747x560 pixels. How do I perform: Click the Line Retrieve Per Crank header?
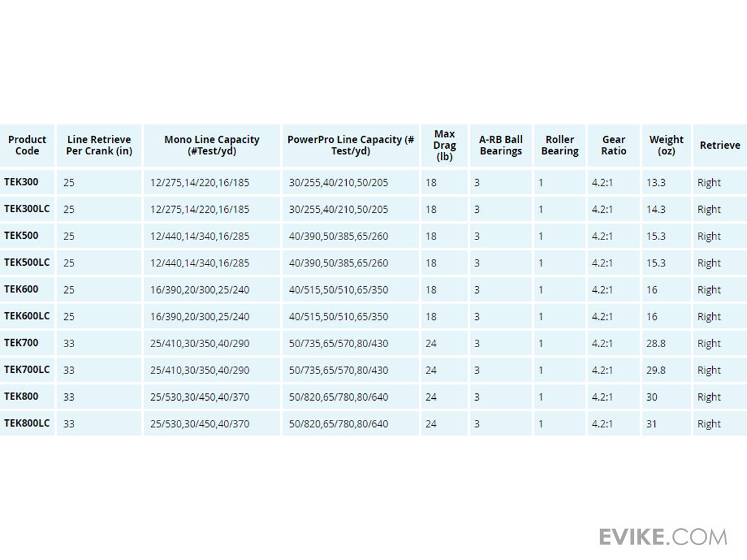click(99, 146)
